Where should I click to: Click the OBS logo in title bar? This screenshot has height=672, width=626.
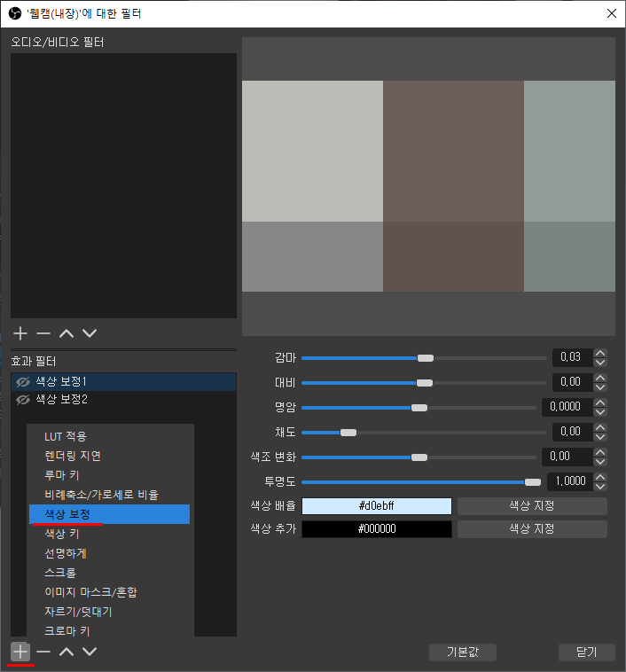14,13
